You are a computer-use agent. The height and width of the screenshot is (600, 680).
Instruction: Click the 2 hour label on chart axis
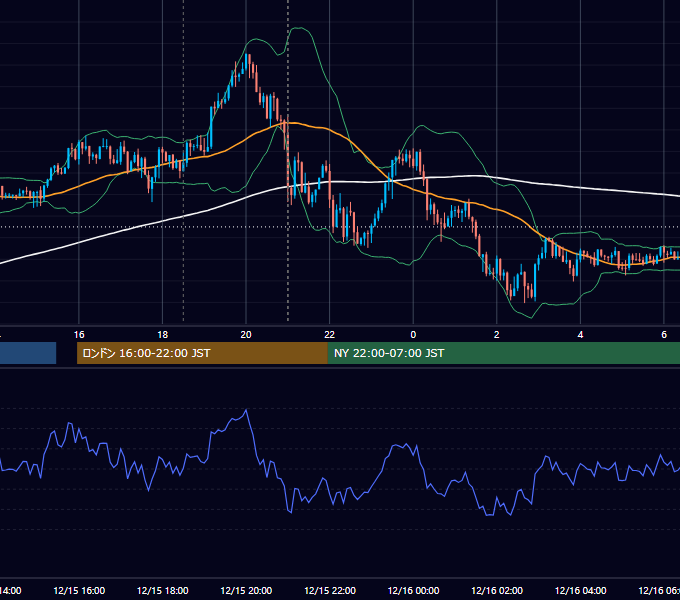coord(497,335)
